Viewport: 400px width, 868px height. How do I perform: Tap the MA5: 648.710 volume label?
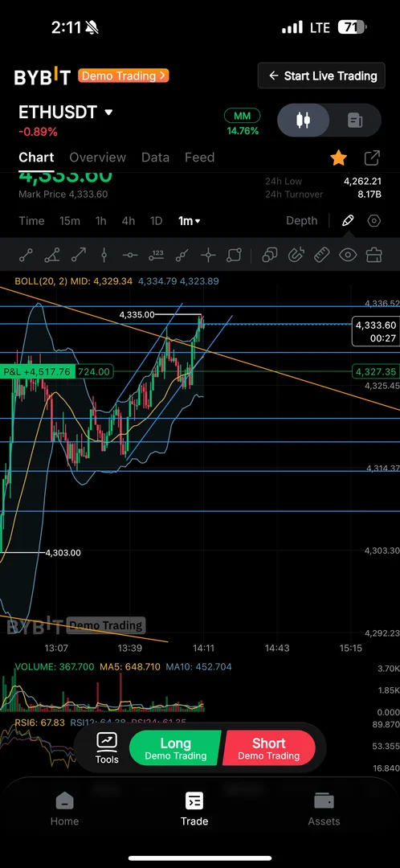[130, 667]
